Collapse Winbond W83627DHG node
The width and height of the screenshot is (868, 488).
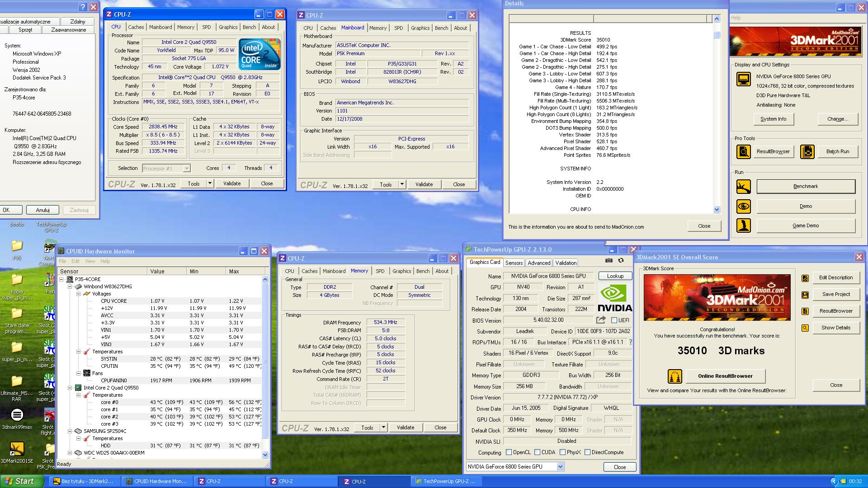click(x=70, y=286)
